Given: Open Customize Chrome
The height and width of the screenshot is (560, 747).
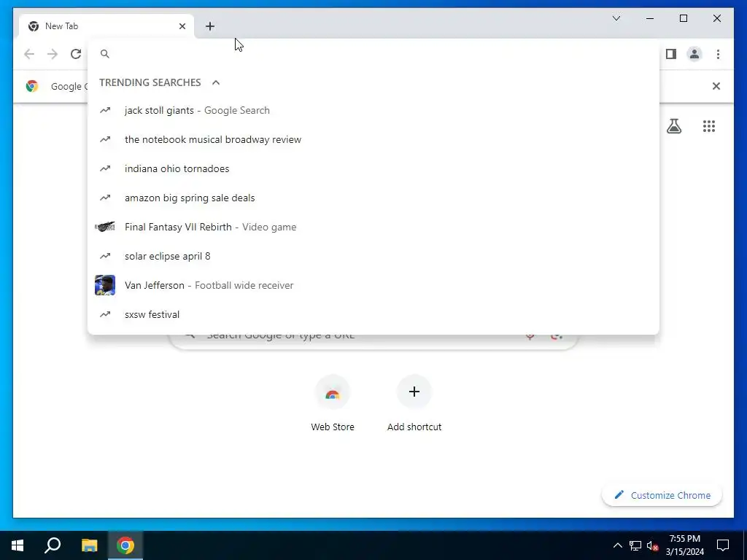Looking at the screenshot, I should pyautogui.click(x=662, y=495).
